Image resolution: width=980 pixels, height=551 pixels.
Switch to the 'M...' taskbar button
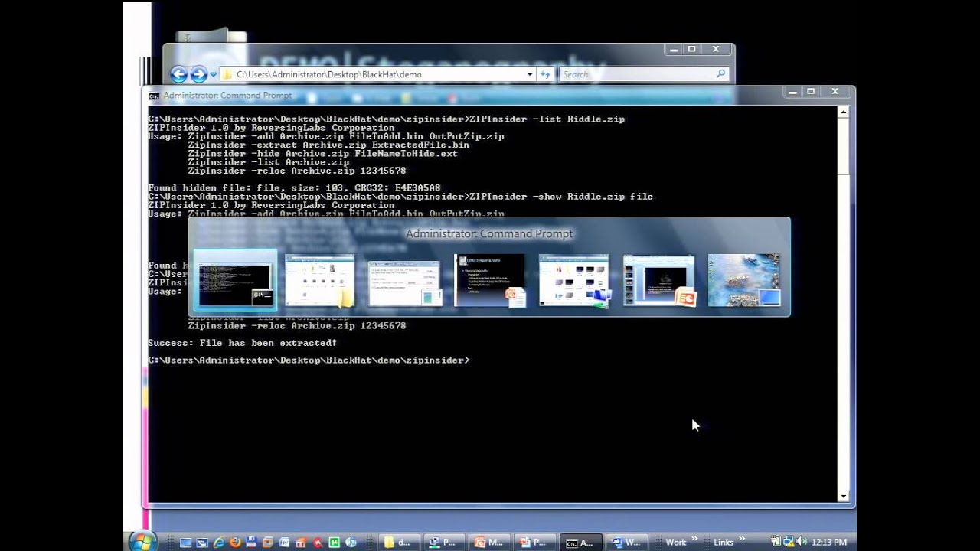click(x=489, y=543)
